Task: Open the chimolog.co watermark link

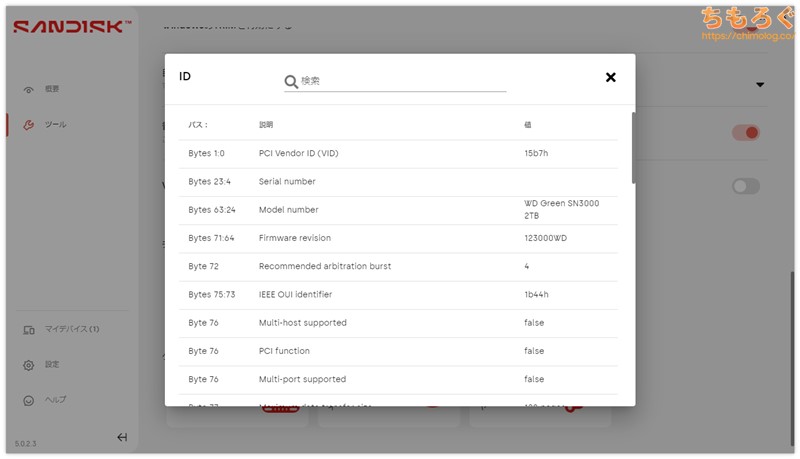Action: click(744, 36)
